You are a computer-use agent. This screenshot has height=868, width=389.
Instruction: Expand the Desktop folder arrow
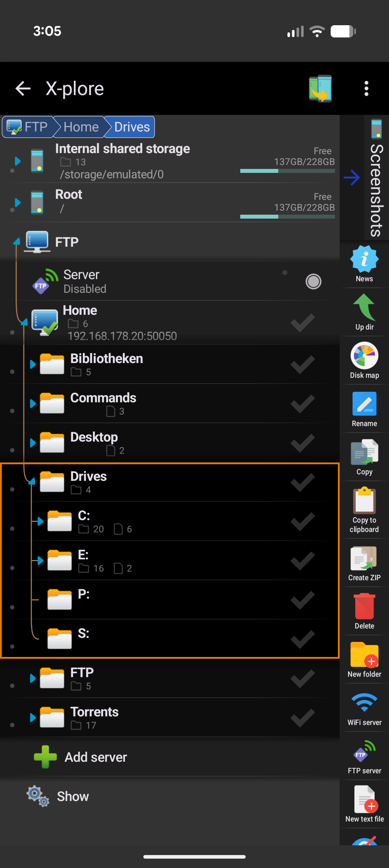[33, 443]
